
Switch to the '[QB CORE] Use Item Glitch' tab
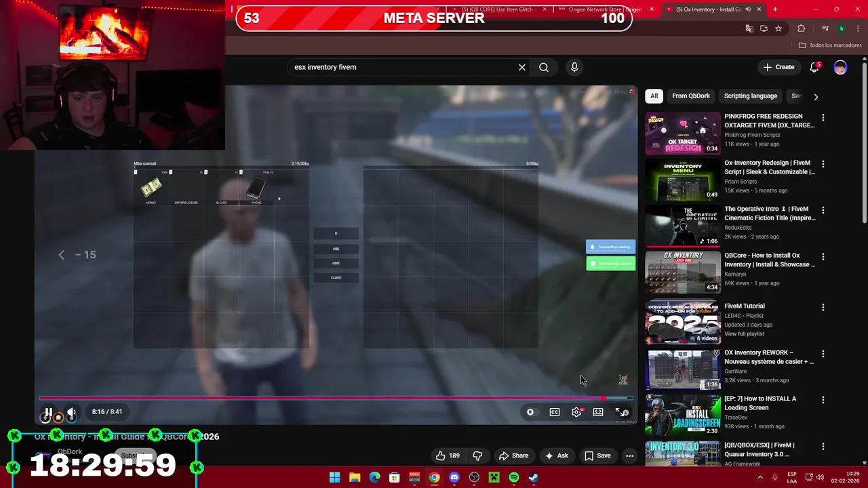click(497, 9)
